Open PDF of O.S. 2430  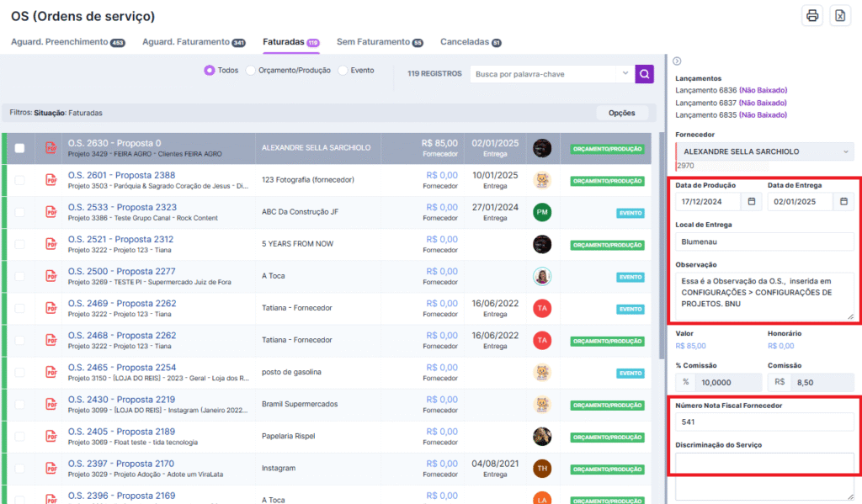click(51, 404)
